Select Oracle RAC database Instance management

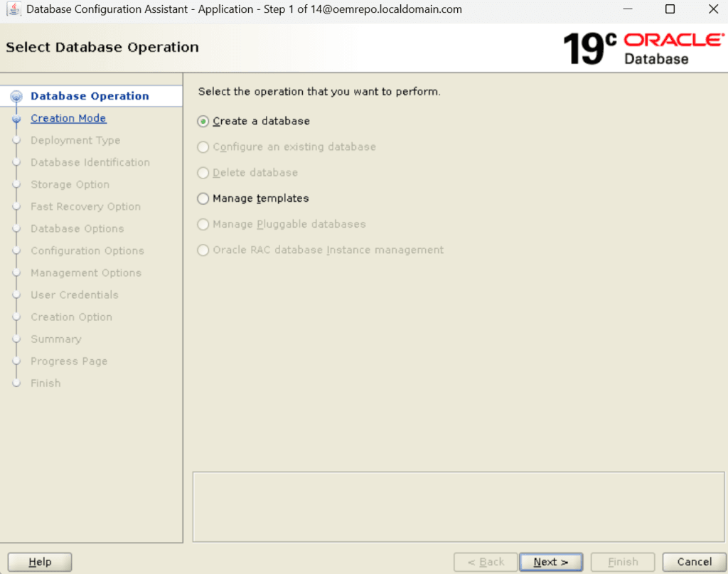(x=203, y=250)
